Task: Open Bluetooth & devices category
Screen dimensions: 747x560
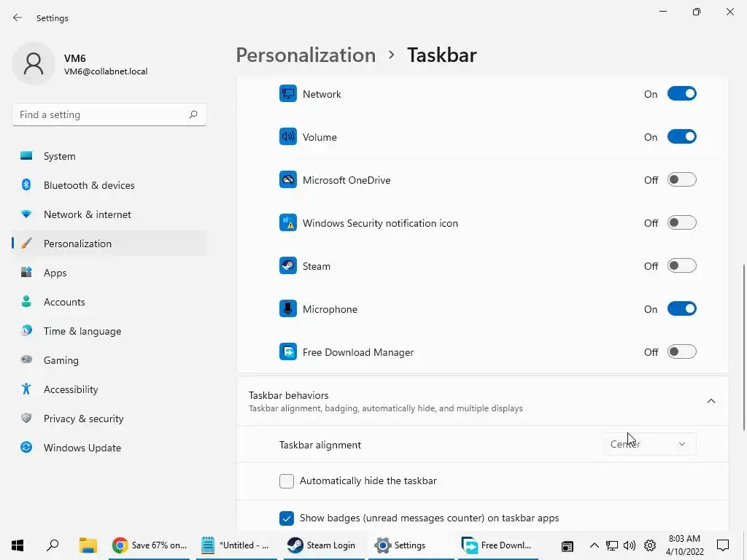Action: coord(109,185)
